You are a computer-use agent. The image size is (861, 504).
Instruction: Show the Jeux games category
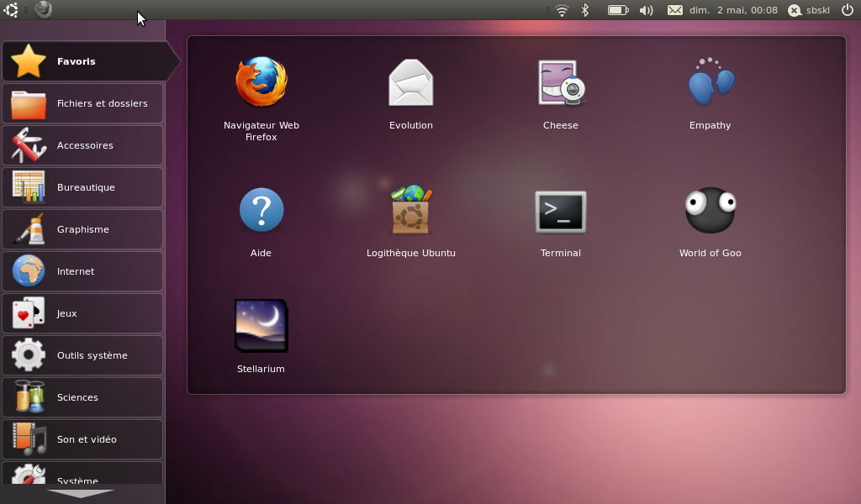[82, 313]
